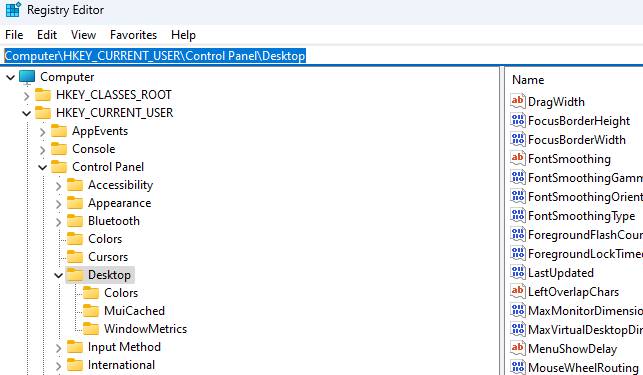Click the HKEY_CLASSES_ROOT folder icon
Screen dimensions: 643x375
click(x=43, y=95)
